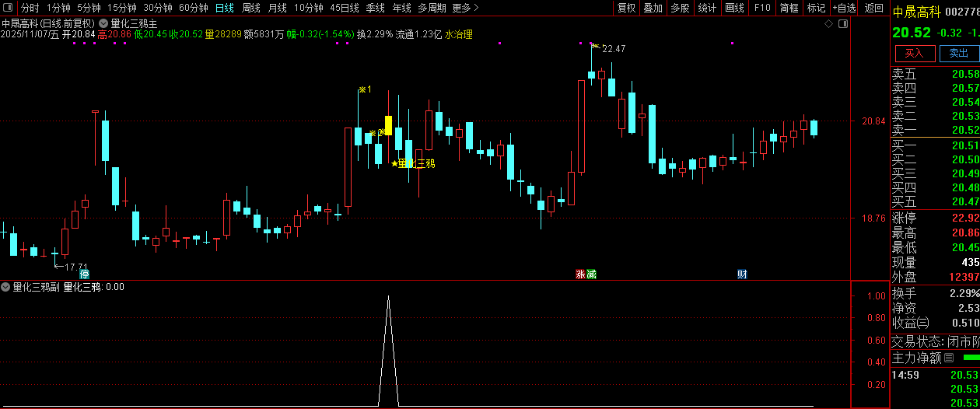980x409 pixels.
Task: Toggle the left sidebar panel icon
Action: pos(9,8)
